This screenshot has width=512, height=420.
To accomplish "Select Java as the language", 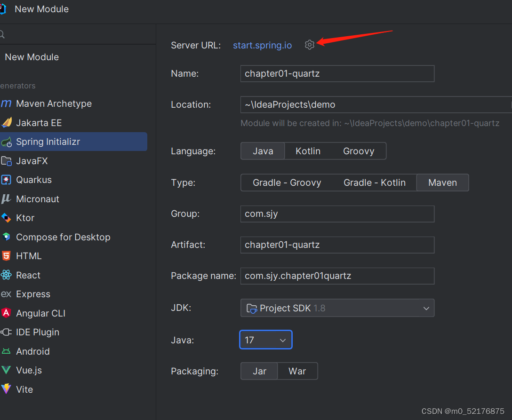I will 263,151.
